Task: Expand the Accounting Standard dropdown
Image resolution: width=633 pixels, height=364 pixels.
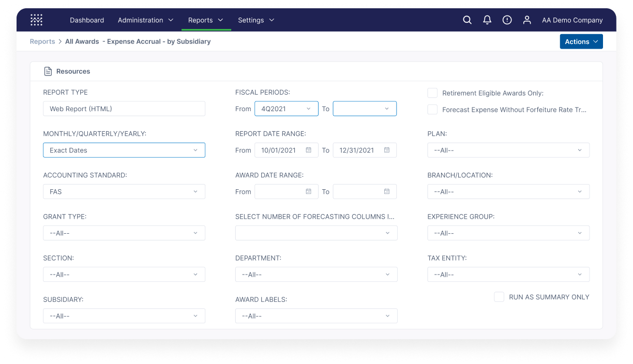Action: pos(124,191)
